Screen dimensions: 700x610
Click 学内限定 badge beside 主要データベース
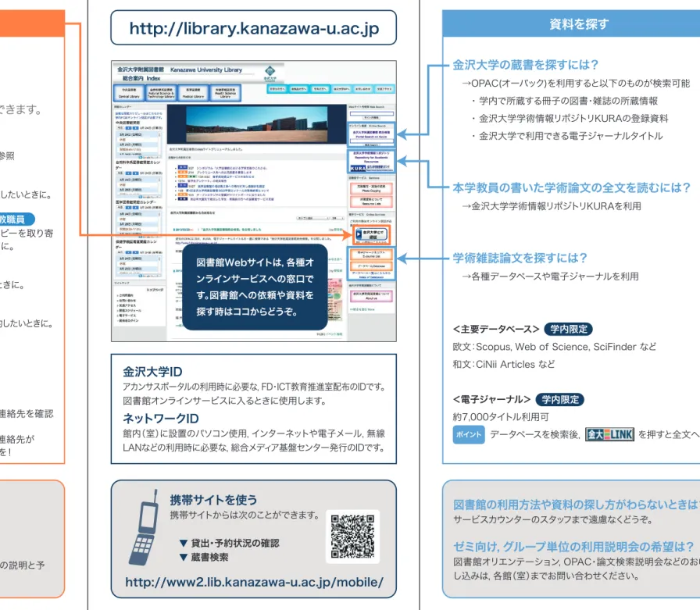[x=568, y=329]
